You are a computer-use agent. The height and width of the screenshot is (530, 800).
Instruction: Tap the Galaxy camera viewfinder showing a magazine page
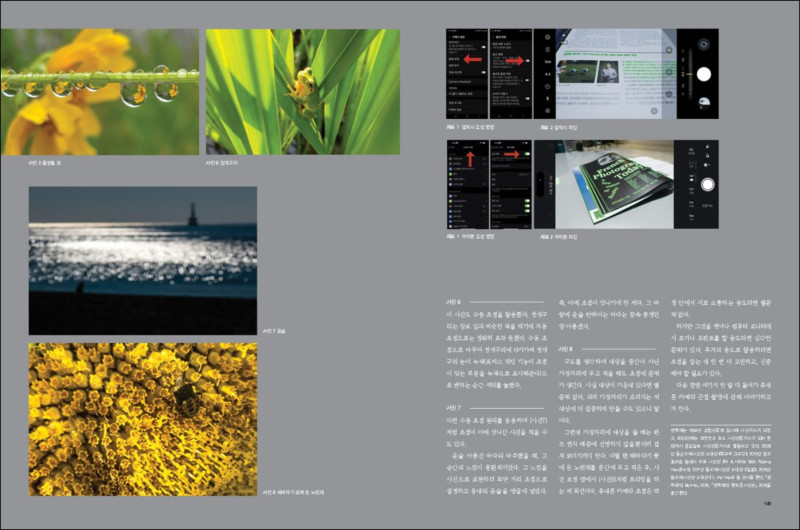(x=616, y=74)
